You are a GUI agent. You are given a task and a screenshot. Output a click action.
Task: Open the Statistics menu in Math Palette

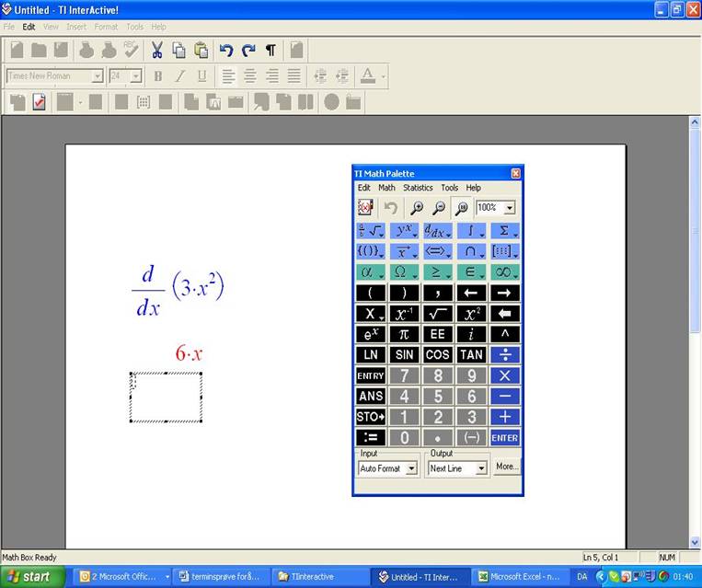[x=418, y=188]
